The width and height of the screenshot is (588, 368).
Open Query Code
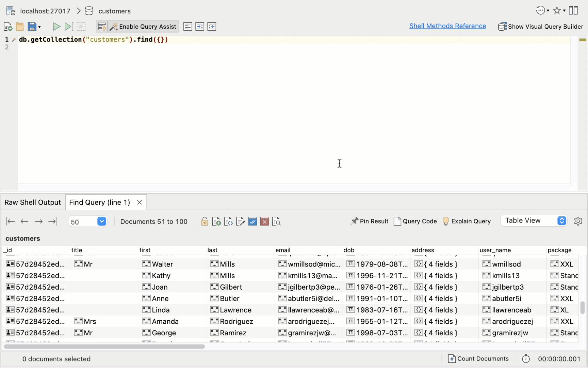tap(415, 221)
